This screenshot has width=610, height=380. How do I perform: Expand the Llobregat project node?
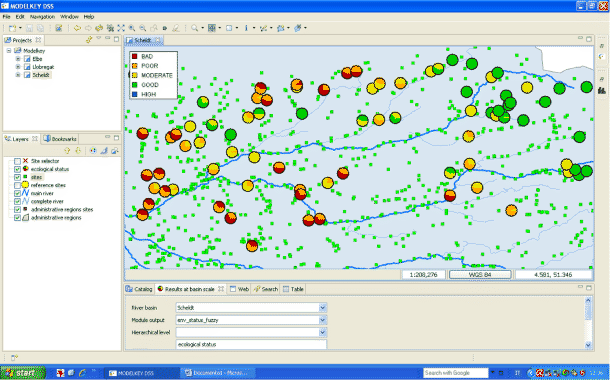tap(18, 67)
